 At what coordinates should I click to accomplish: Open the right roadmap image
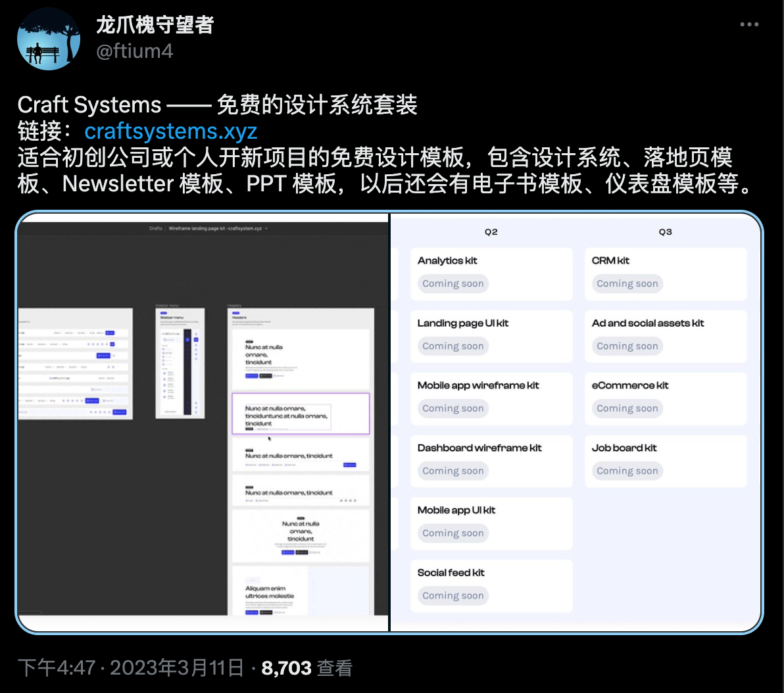[576, 422]
